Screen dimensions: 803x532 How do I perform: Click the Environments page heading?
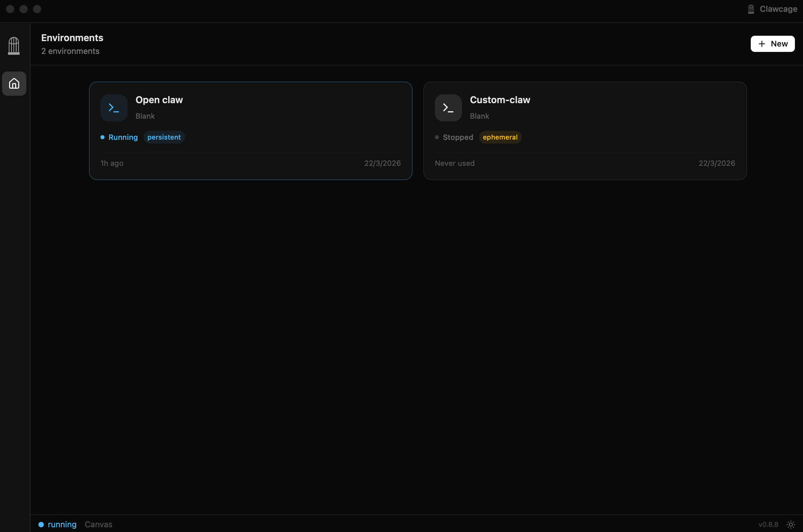tap(72, 38)
